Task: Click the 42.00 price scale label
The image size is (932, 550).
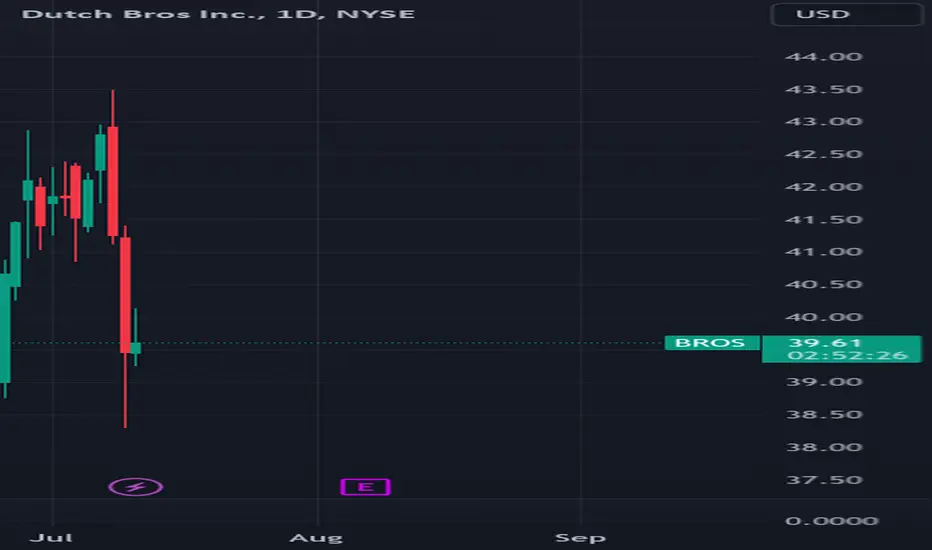Action: [x=823, y=187]
